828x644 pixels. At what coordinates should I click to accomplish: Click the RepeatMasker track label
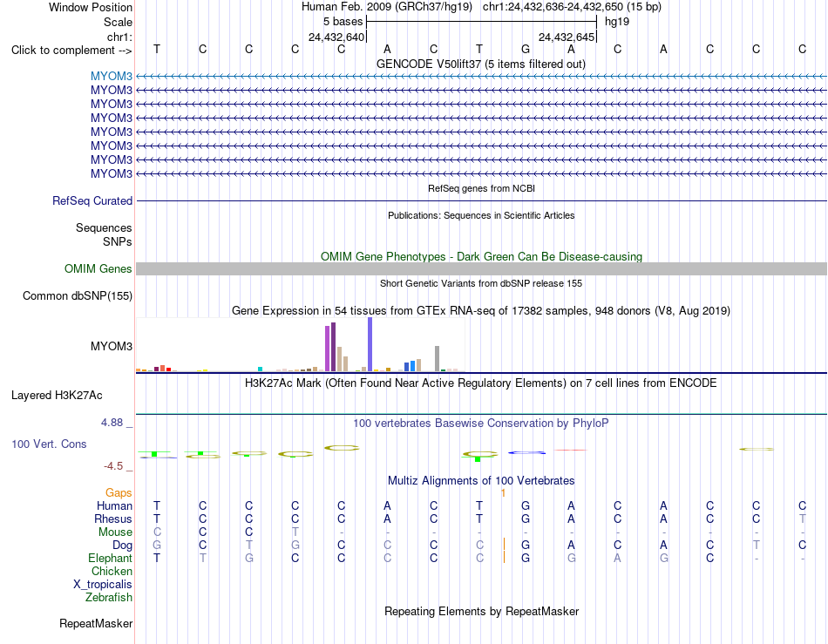pyautogui.click(x=96, y=624)
